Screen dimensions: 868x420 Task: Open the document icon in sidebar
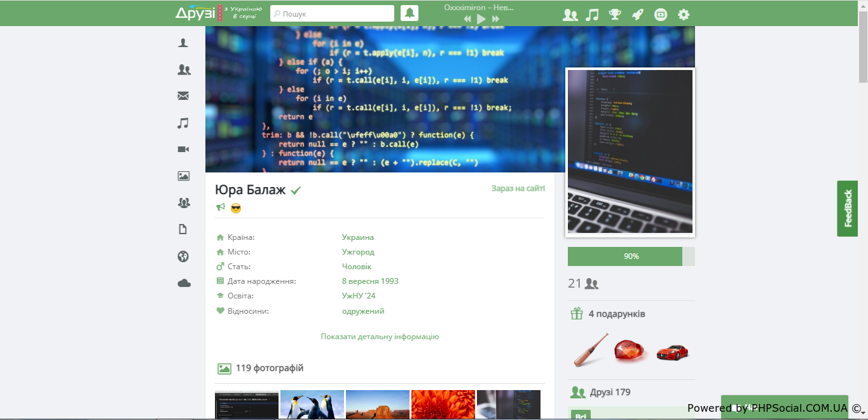[x=184, y=230]
